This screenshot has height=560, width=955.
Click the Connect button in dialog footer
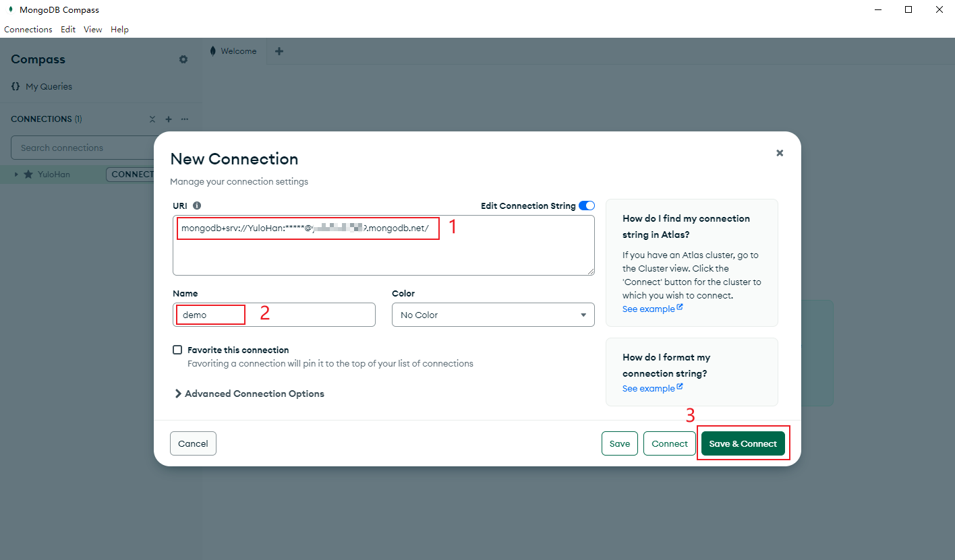click(x=670, y=443)
